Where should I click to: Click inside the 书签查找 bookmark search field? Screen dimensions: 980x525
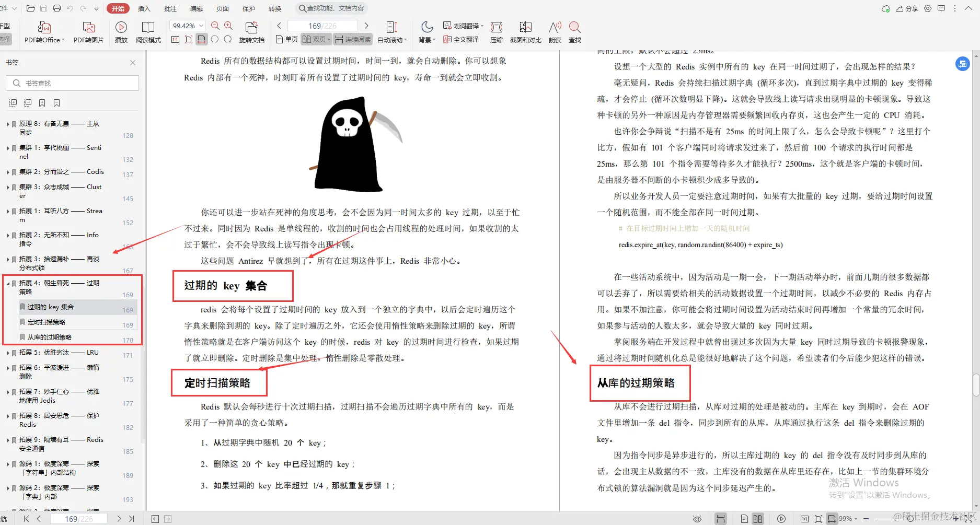pos(72,83)
